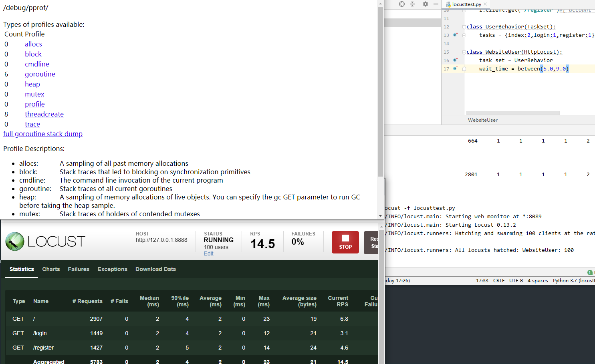Hide the tool window with the minus icon

(x=436, y=4)
